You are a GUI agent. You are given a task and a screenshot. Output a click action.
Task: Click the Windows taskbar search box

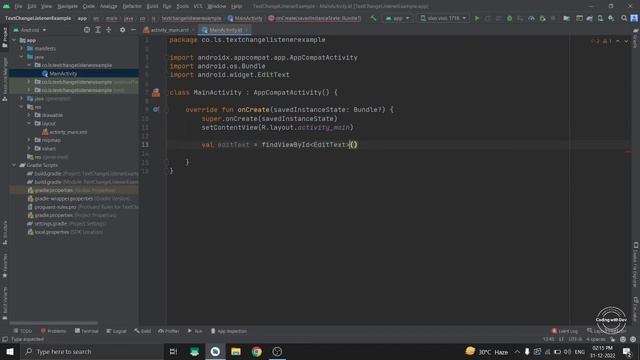click(92, 351)
